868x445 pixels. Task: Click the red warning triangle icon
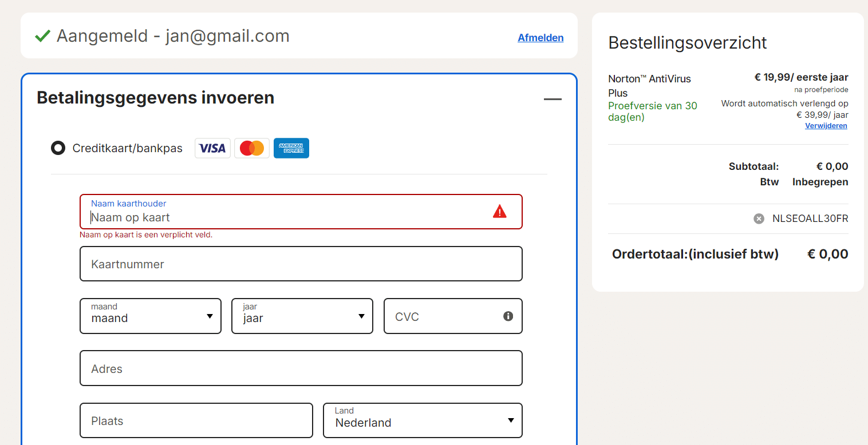500,211
